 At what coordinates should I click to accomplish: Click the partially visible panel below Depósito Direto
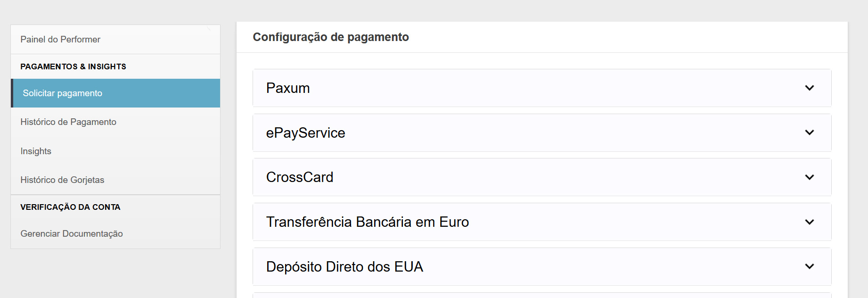pyautogui.click(x=542, y=295)
